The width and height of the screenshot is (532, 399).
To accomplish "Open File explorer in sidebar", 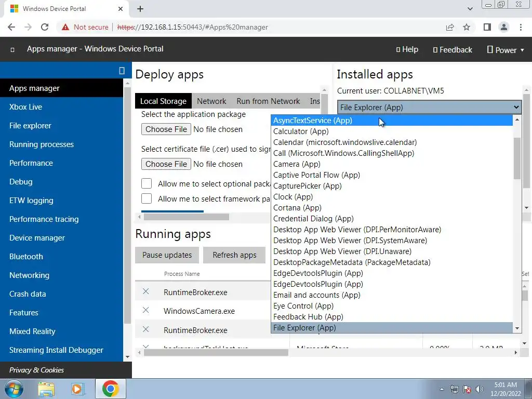I will [x=30, y=126].
